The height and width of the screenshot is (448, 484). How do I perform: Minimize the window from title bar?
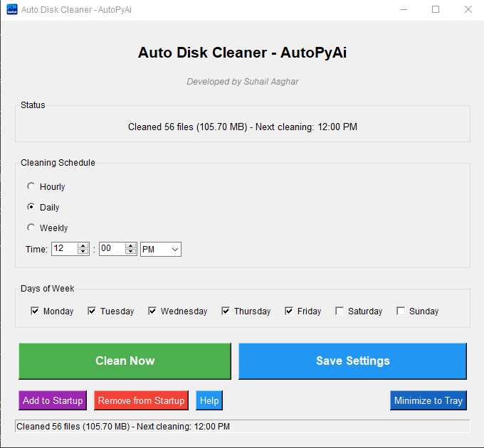click(x=404, y=9)
